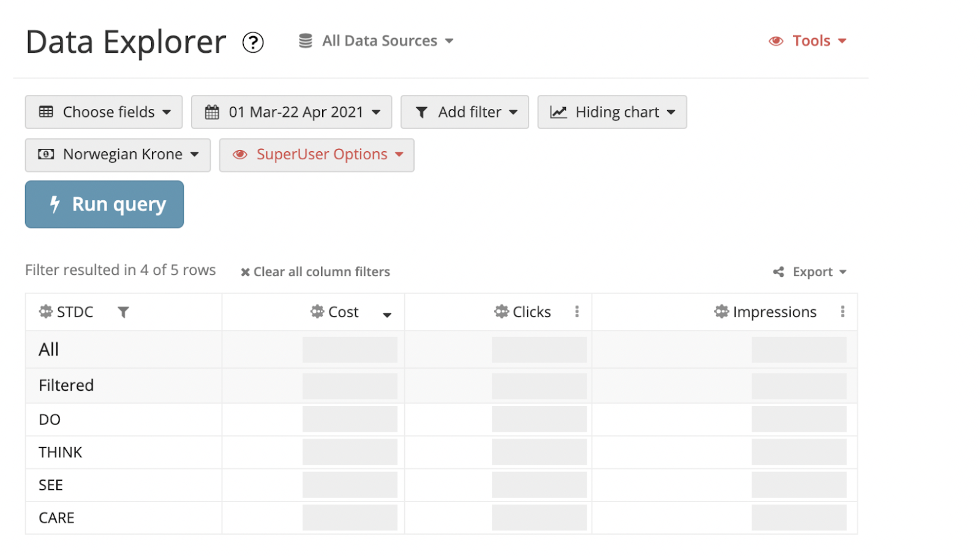This screenshot has height=556, width=980.
Task: Click the gear icon beside Clicks
Action: coord(502,312)
